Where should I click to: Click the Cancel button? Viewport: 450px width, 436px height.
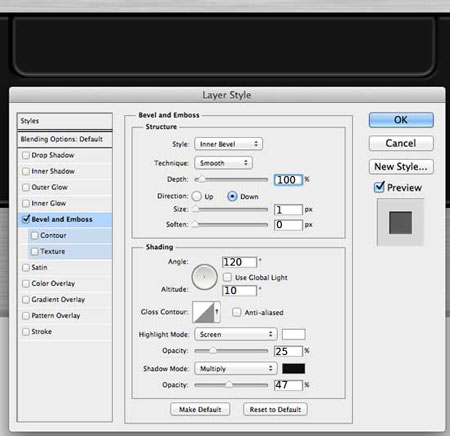click(x=401, y=143)
